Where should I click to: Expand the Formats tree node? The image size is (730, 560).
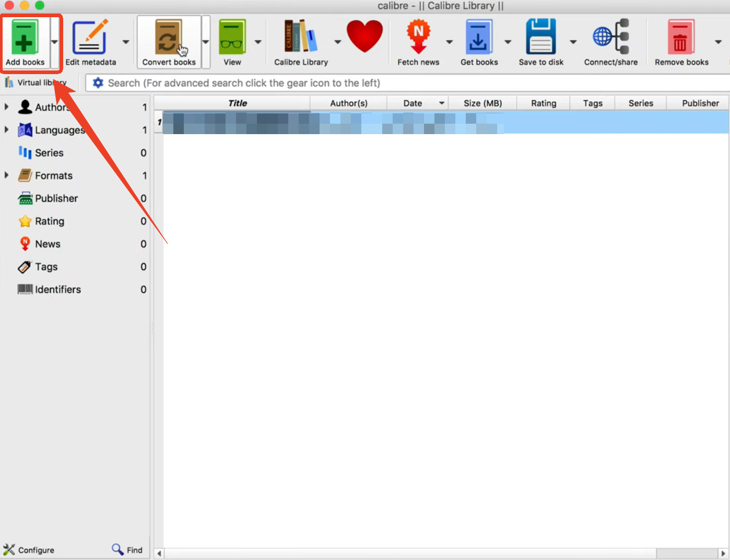(6, 175)
